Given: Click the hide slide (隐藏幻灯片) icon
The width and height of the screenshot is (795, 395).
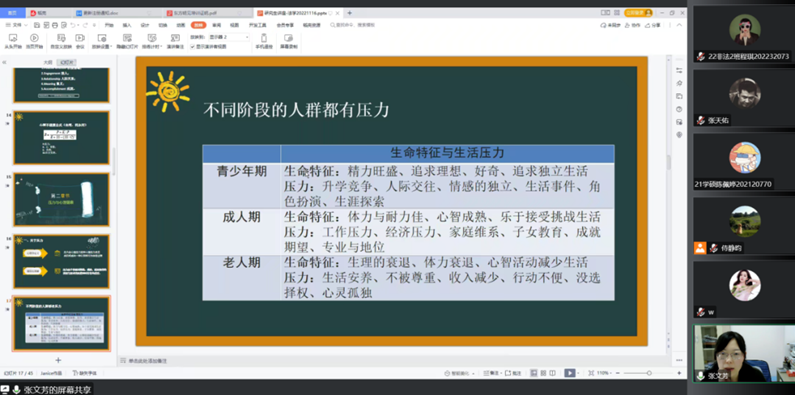Looking at the screenshot, I should [127, 41].
